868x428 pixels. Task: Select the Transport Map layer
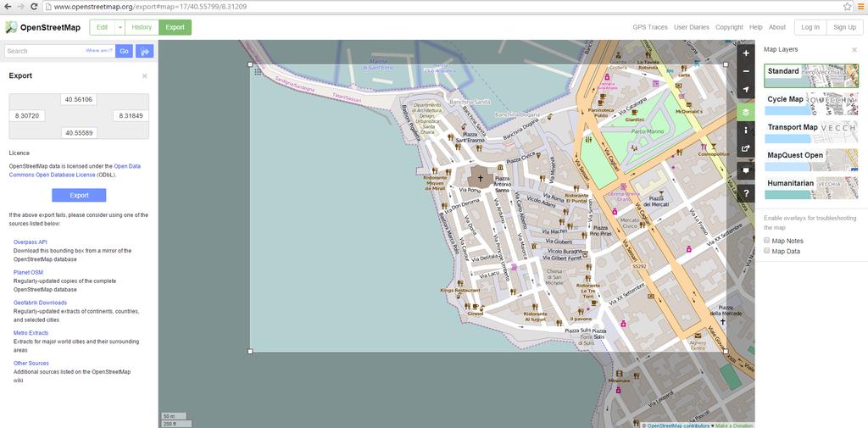811,131
